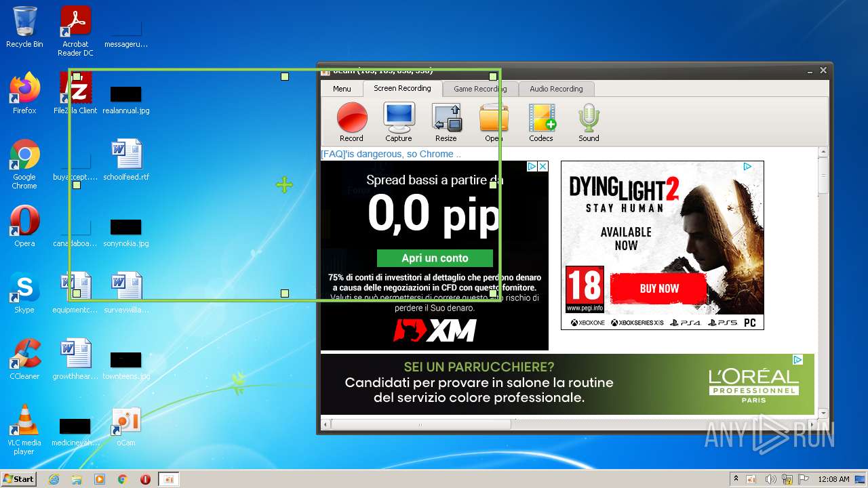The image size is (868, 488).
Task: Open Acrobat Reader DC desktop shortcut
Action: tap(75, 31)
